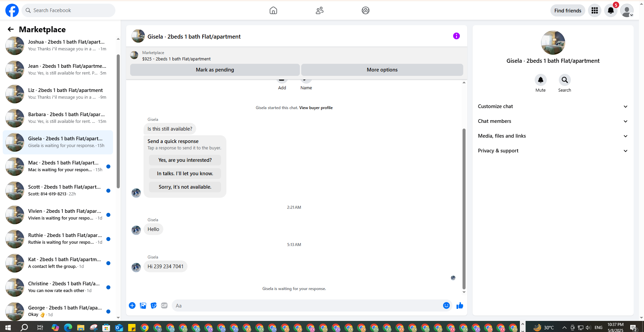Show hidden system tray icons
Image resolution: width=644 pixels, height=332 pixels.
(565, 328)
